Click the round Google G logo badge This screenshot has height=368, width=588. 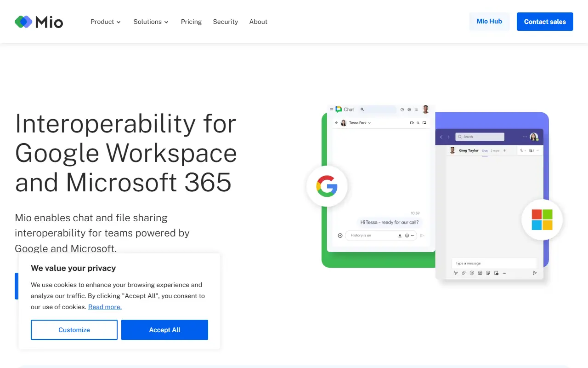[327, 187]
